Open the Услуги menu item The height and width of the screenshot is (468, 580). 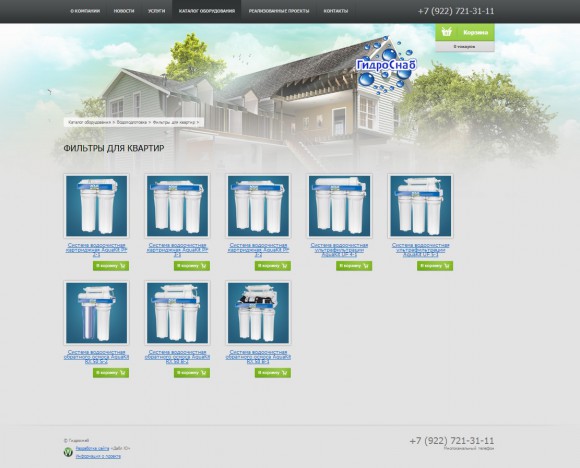[156, 11]
